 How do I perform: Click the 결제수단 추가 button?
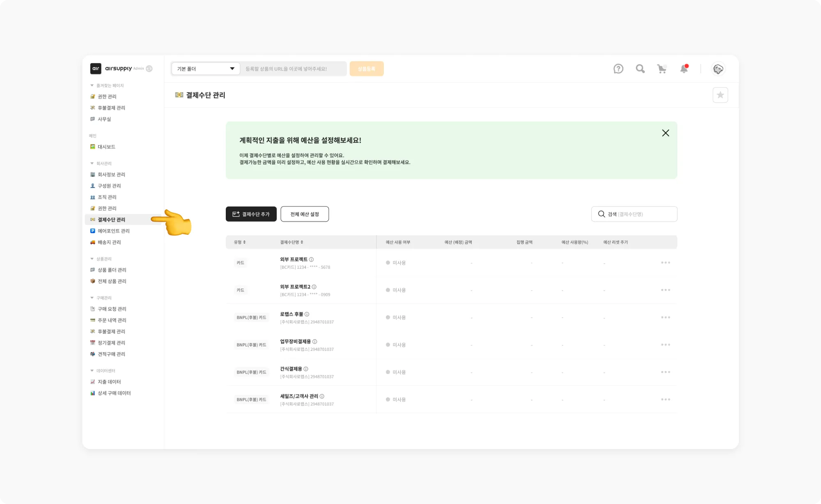[x=251, y=214]
